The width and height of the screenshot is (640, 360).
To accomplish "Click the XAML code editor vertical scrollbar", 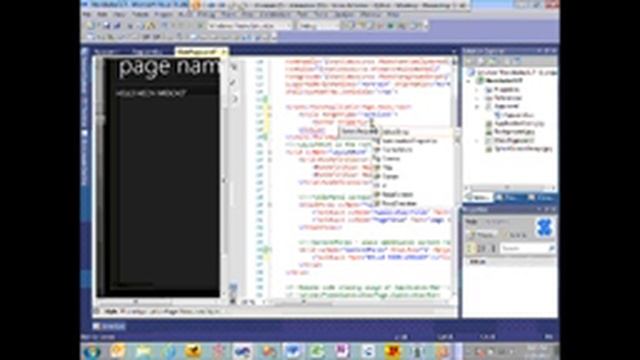I will pyautogui.click(x=455, y=176).
